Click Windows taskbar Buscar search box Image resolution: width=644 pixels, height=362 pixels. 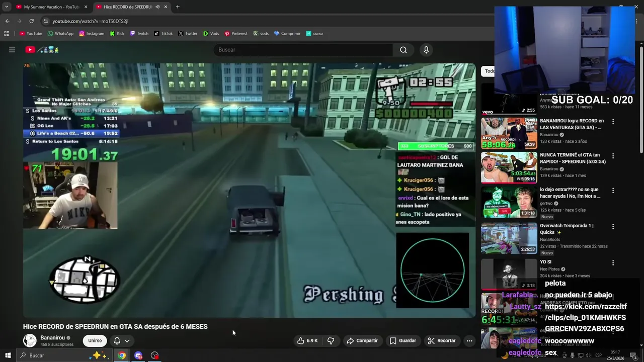tap(63, 355)
